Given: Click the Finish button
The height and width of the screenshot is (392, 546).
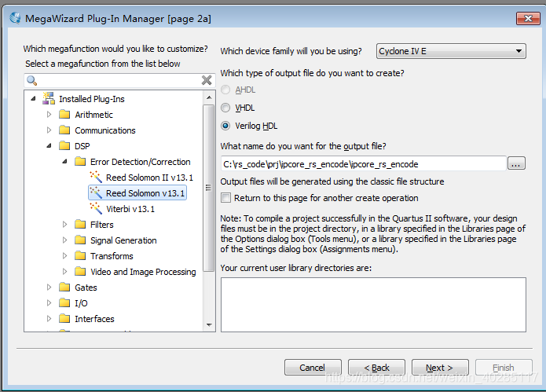Looking at the screenshot, I should pos(504,368).
